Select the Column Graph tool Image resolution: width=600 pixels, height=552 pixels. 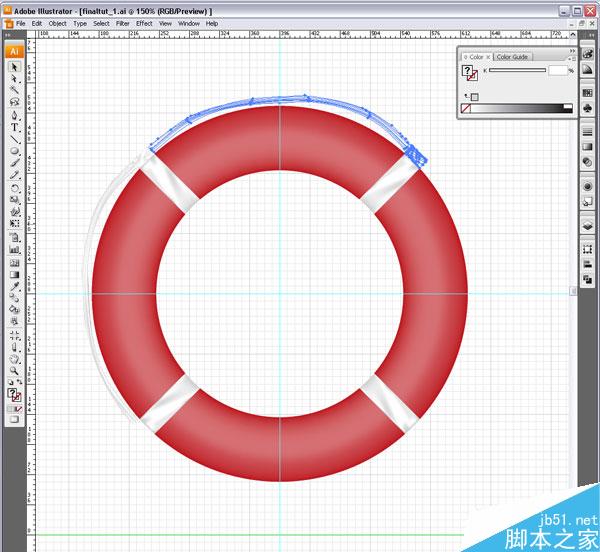point(14,249)
